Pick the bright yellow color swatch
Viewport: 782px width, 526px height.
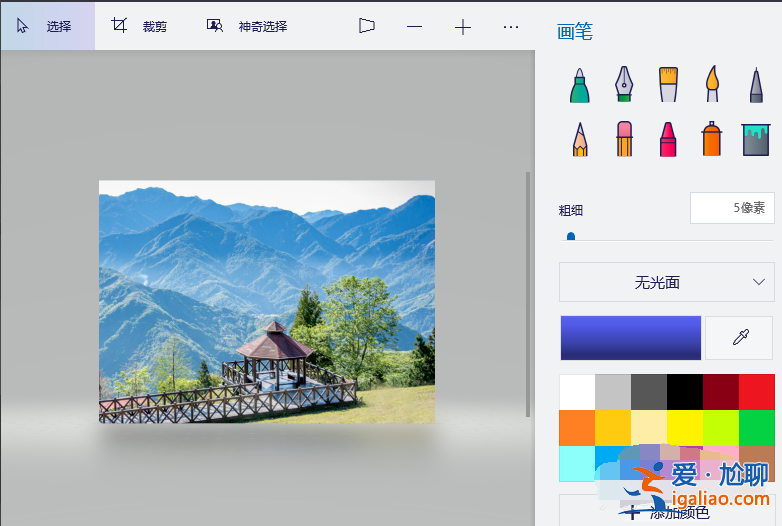pyautogui.click(x=685, y=428)
